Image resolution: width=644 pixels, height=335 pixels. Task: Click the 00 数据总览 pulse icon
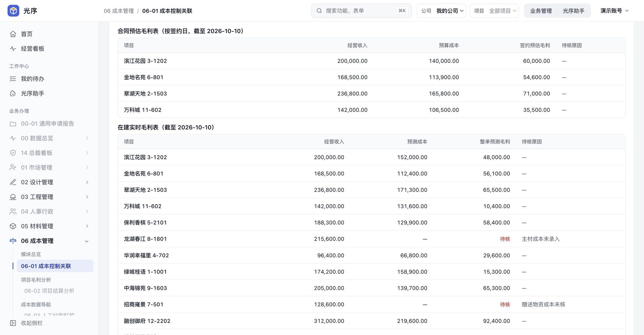pos(13,138)
